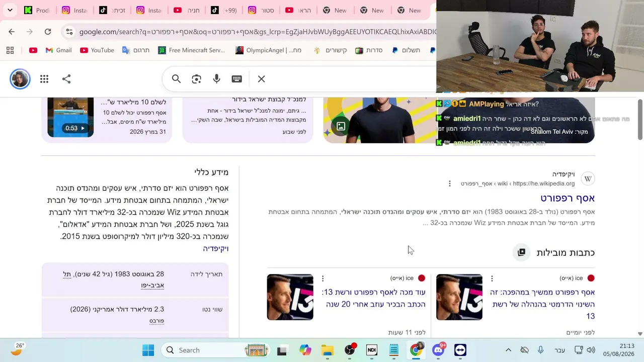The height and width of the screenshot is (362, 644).
Task: Click the Wikipedia 'W' site icon
Action: click(588, 179)
